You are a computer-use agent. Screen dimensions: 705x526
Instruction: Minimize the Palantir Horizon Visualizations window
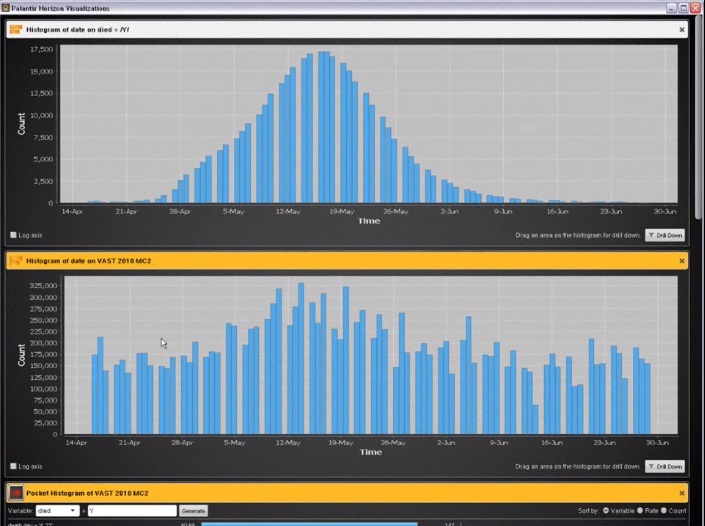click(671, 8)
